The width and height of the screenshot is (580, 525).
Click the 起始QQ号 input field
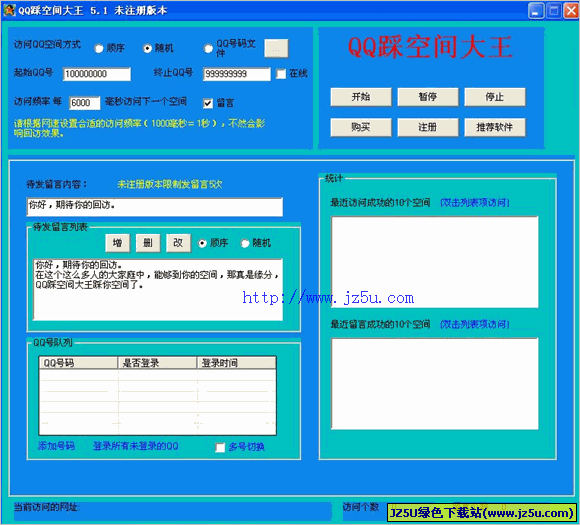click(x=97, y=74)
